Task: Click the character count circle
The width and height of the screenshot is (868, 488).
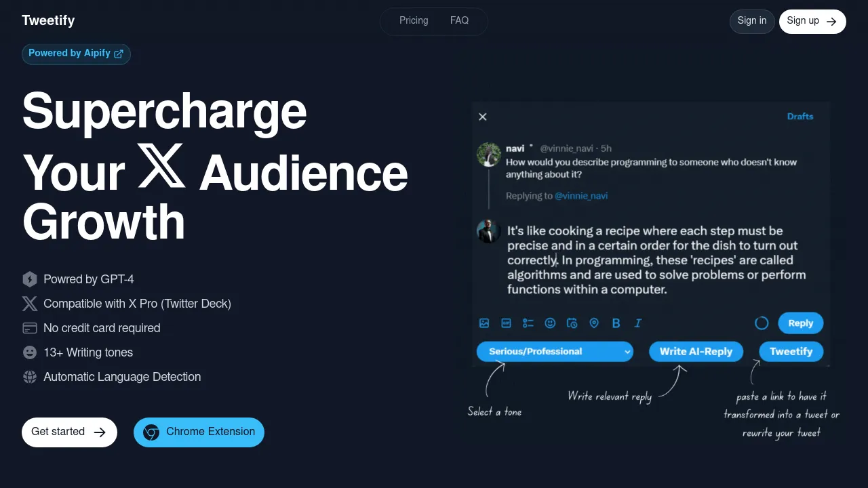Action: (x=762, y=323)
